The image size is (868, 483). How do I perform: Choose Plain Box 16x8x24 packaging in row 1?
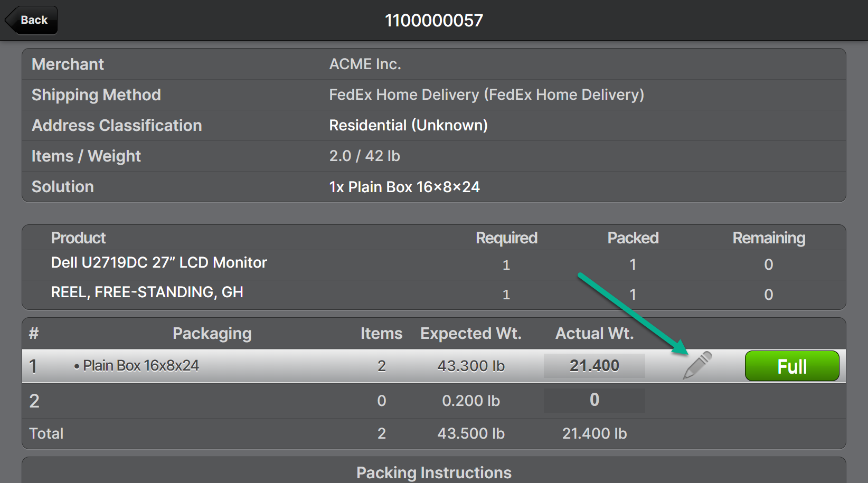140,366
